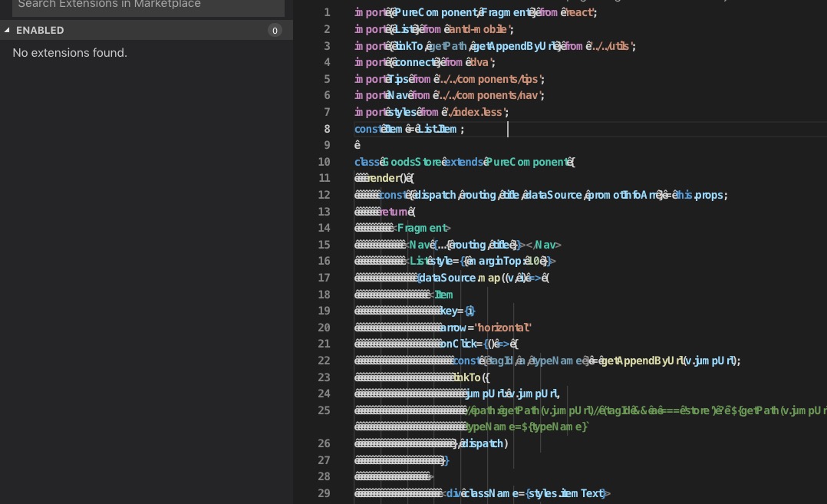Click the opening Fragment tag on line 14

pos(422,228)
